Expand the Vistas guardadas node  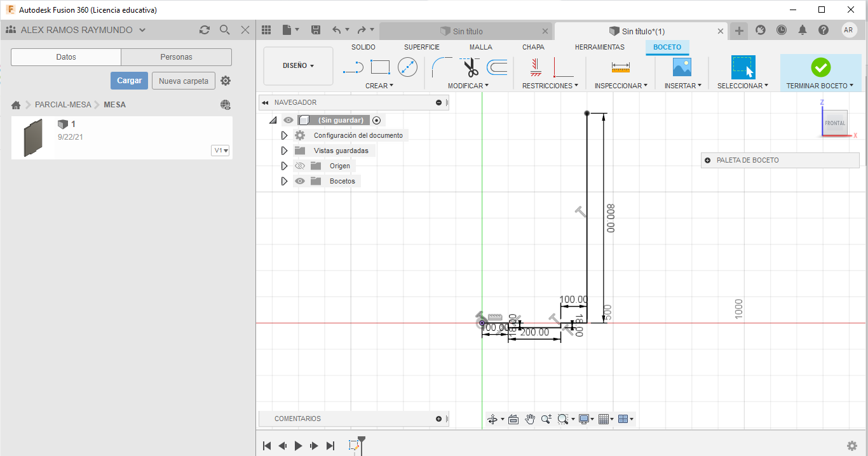284,151
